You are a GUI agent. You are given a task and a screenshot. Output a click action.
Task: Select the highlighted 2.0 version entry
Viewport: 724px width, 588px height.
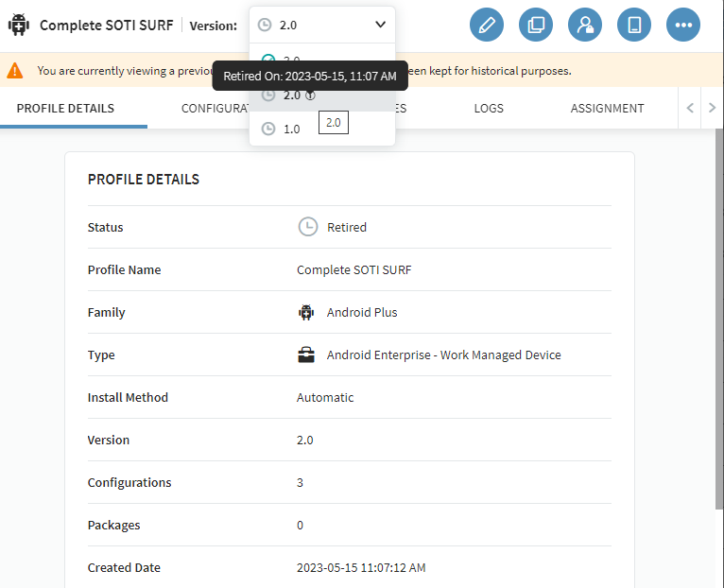[x=291, y=95]
